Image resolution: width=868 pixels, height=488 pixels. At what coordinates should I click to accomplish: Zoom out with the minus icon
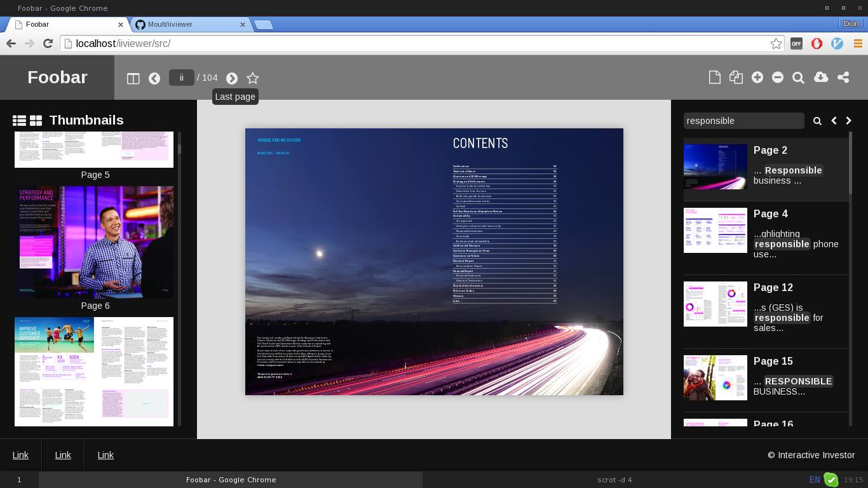pyautogui.click(x=778, y=78)
